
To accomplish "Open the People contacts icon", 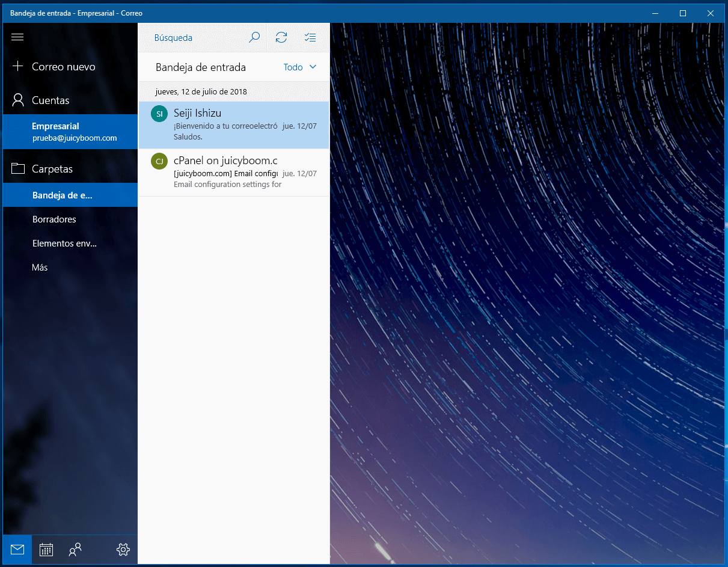I will (75, 549).
